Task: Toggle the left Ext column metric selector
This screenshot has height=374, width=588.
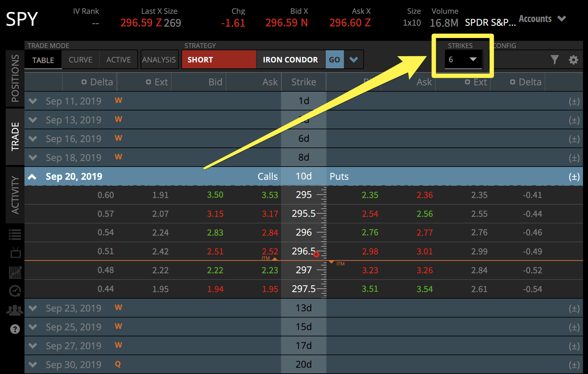Action: 148,82
